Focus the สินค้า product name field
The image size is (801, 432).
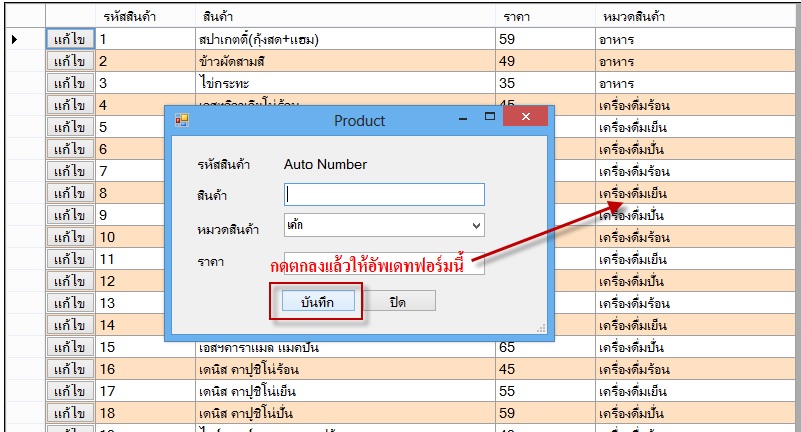(x=384, y=195)
